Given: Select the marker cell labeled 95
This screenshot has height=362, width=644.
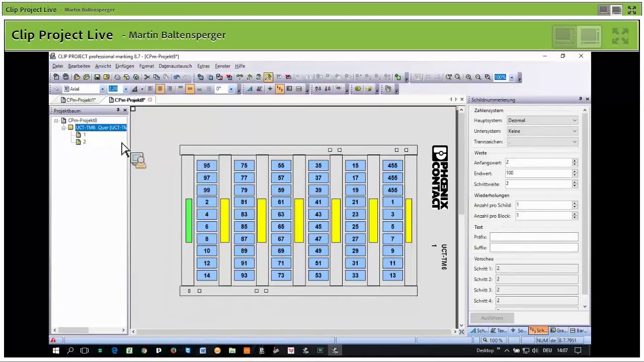Looking at the screenshot, I should click(x=207, y=165).
